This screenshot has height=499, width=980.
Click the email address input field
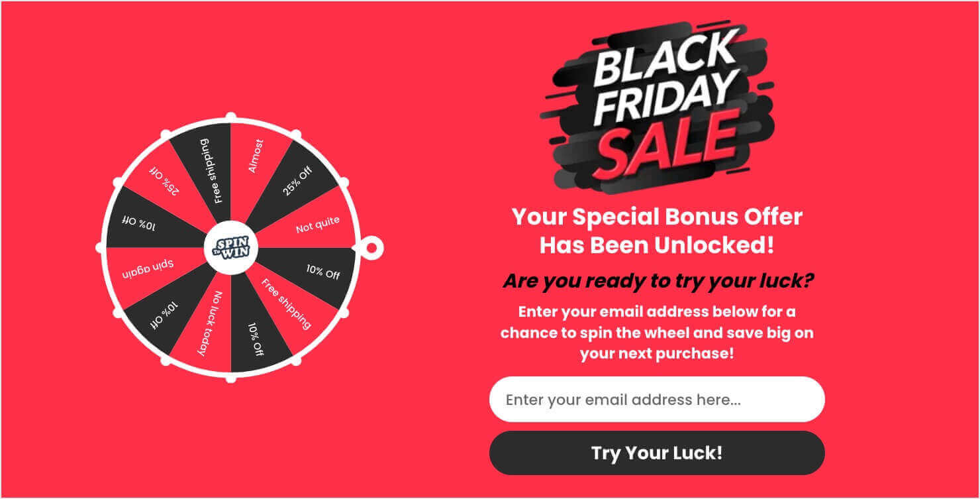click(x=656, y=399)
